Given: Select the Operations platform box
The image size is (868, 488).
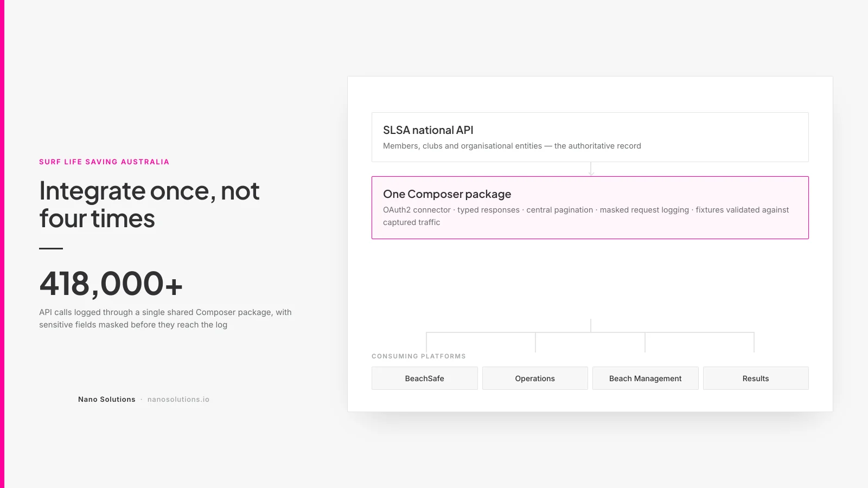Looking at the screenshot, I should [x=535, y=378].
